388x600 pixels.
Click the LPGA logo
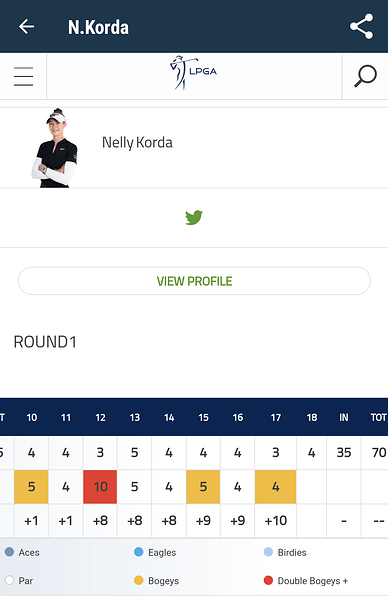[x=193, y=73]
